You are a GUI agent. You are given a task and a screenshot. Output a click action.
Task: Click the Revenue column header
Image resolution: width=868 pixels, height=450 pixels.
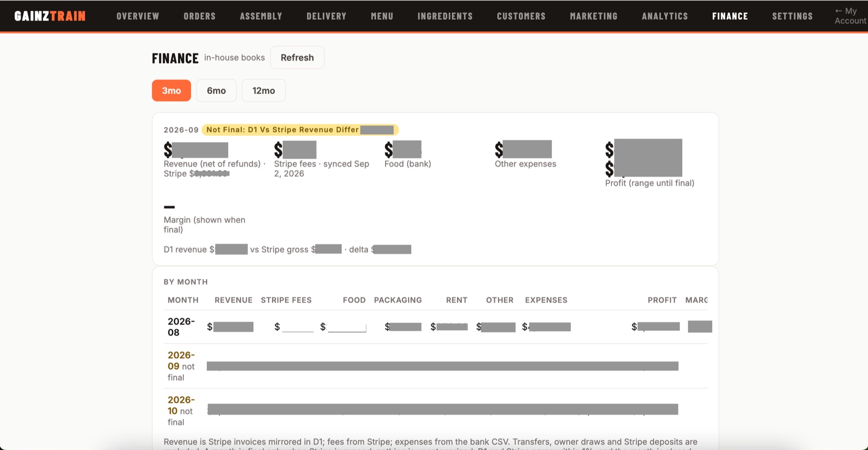tap(233, 300)
